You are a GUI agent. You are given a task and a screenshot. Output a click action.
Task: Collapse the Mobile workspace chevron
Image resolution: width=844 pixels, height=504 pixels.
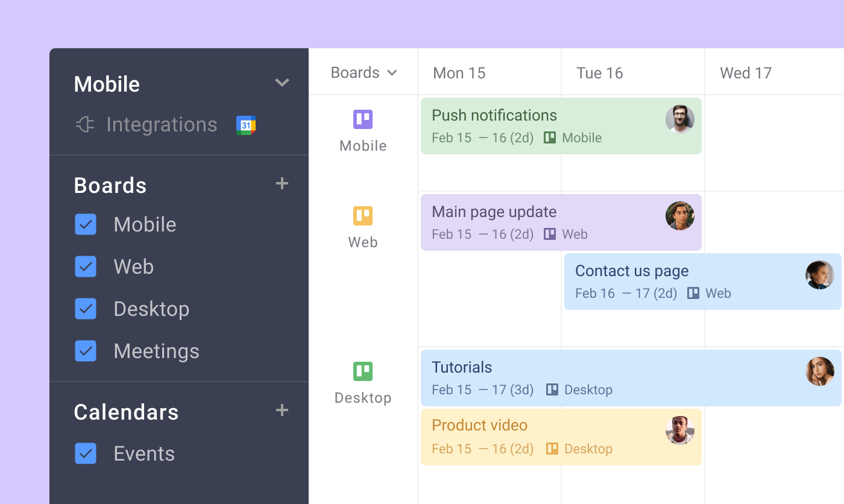282,83
